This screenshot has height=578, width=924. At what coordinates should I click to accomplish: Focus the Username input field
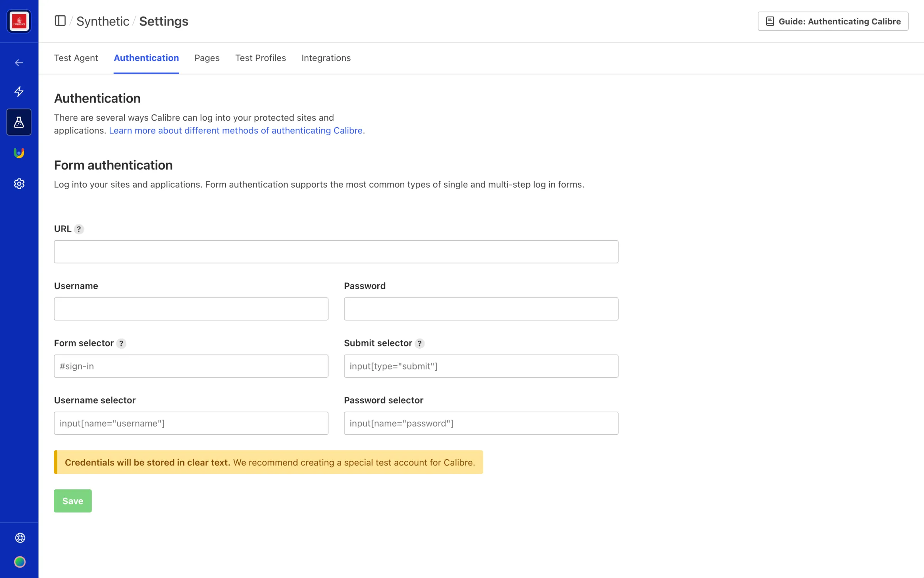tap(191, 309)
